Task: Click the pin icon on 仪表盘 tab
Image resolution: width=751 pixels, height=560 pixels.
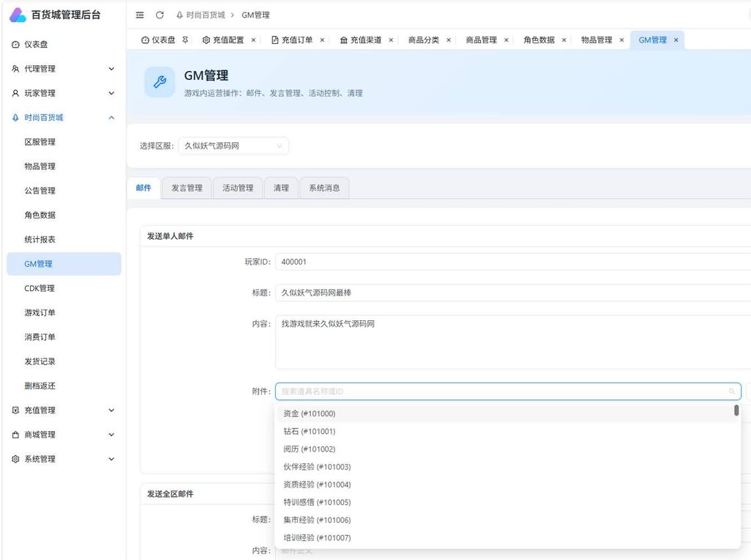Action: (x=185, y=40)
